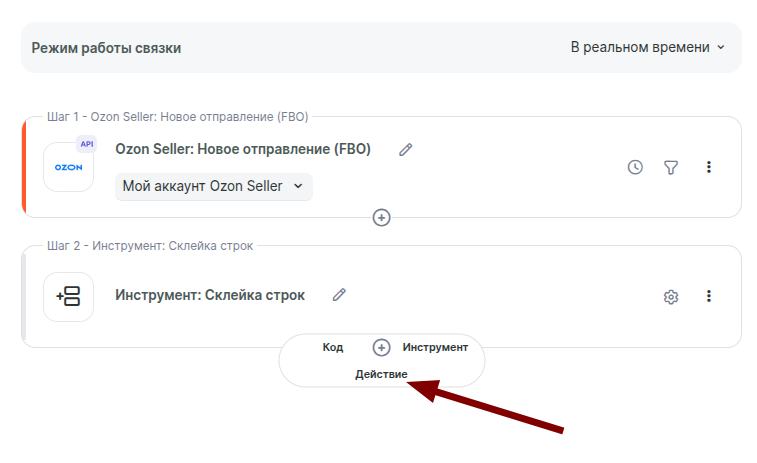Image resolution: width=757 pixels, height=463 pixels.
Task: Edit the Ozon Seller step name with pencil
Action: [x=405, y=150]
